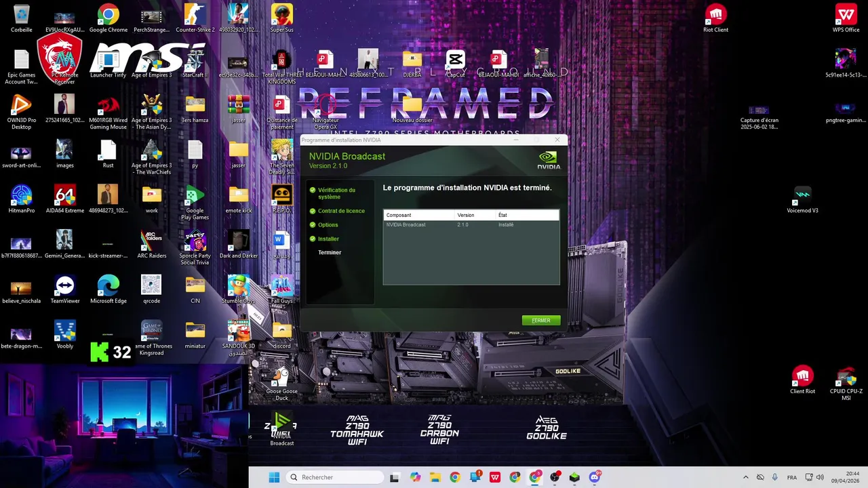Open the Fall Guys desktop icon
The width and height of the screenshot is (868, 488).
pos(282,290)
